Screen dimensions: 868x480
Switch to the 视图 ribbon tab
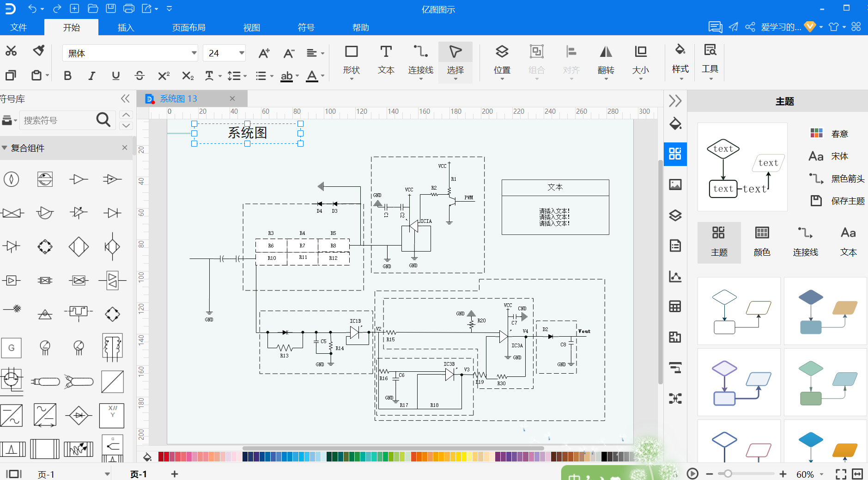[252, 28]
